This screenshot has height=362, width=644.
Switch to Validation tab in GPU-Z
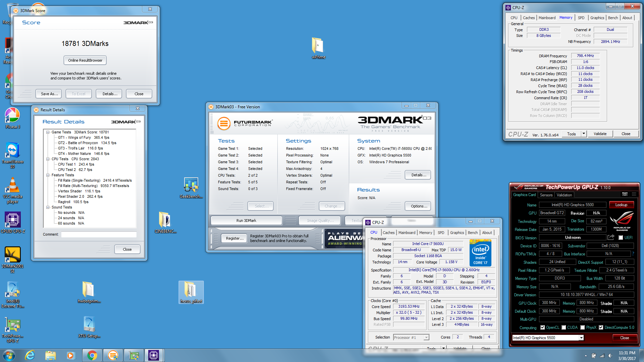564,195
